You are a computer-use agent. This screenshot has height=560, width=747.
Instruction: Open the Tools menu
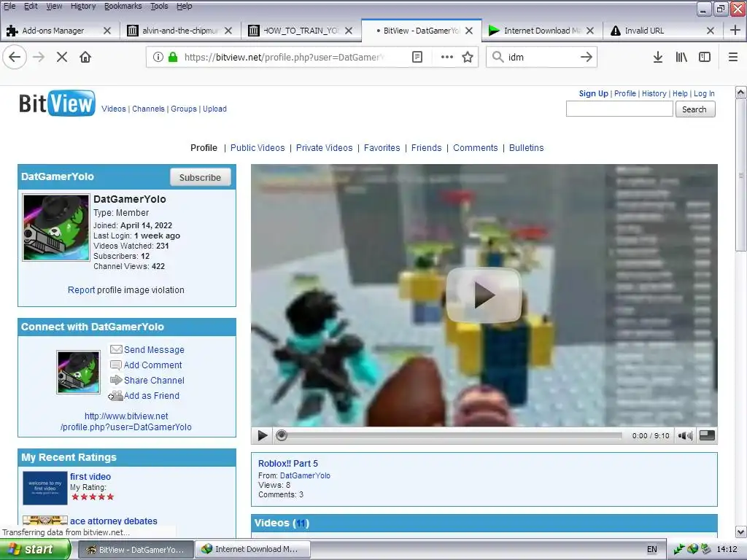(159, 6)
